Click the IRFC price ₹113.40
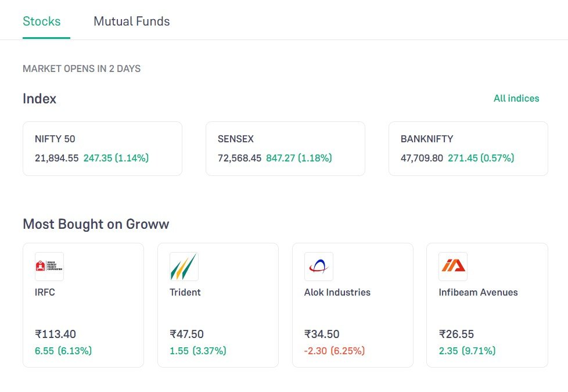 55,334
